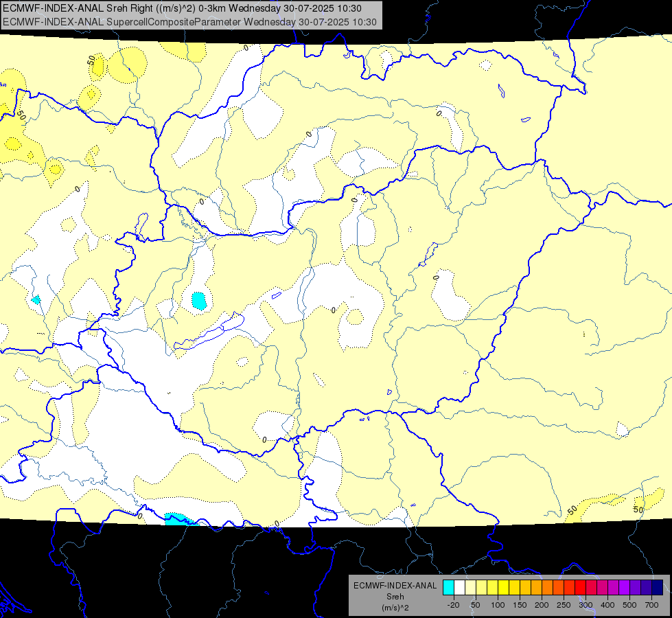Click the cyan patch north of Lake Balaton
The image size is (672, 618).
coord(199,301)
